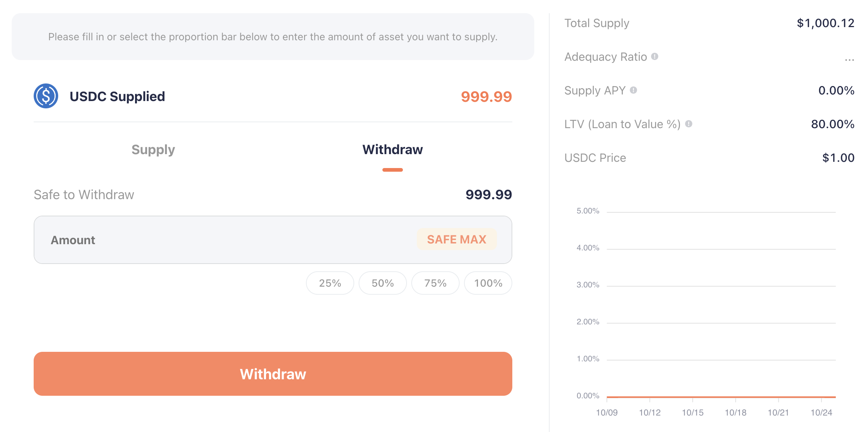Screen dimensions: 868x432
Task: Click the orange Withdraw button
Action: 273,374
